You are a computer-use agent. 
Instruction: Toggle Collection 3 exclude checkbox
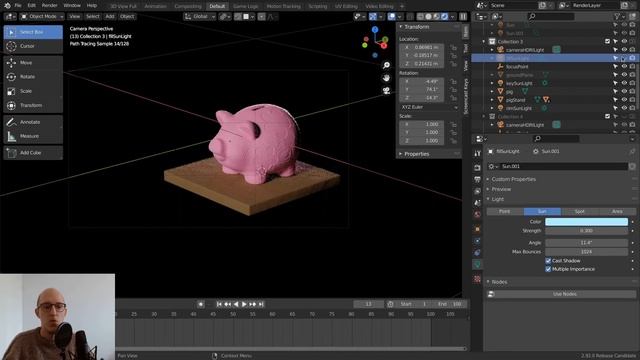pyautogui.click(x=607, y=42)
